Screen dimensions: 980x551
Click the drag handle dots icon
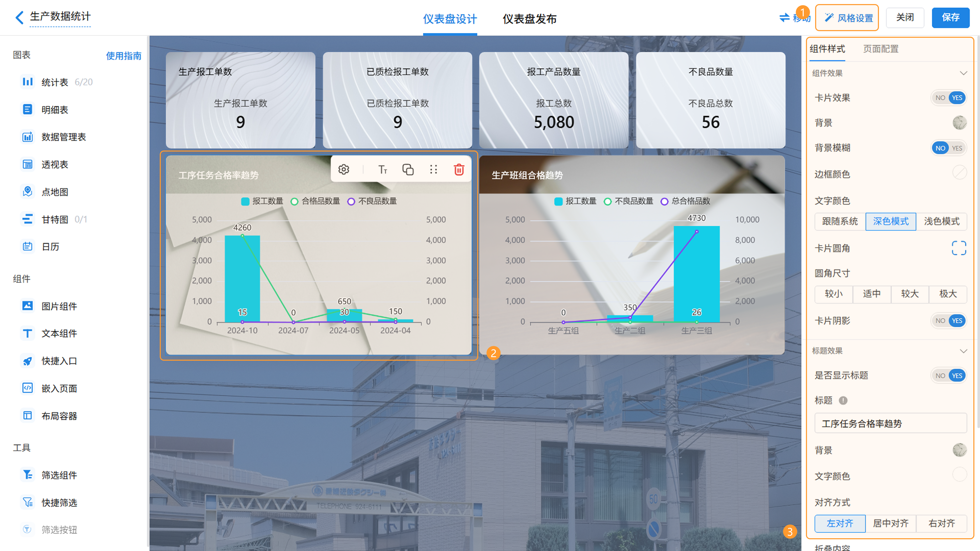pos(433,170)
